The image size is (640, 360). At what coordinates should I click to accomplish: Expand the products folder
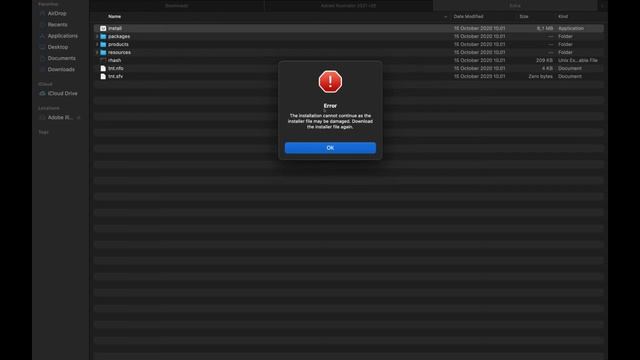(97, 44)
